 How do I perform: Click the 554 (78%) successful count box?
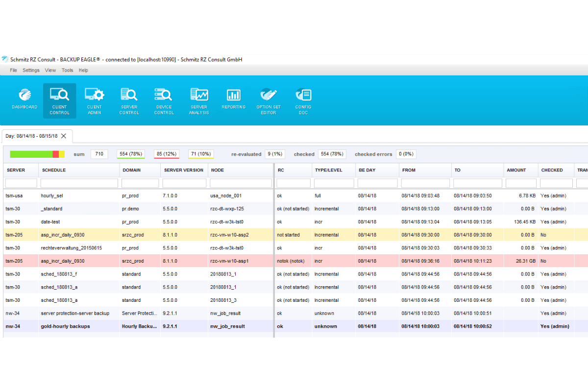click(130, 154)
